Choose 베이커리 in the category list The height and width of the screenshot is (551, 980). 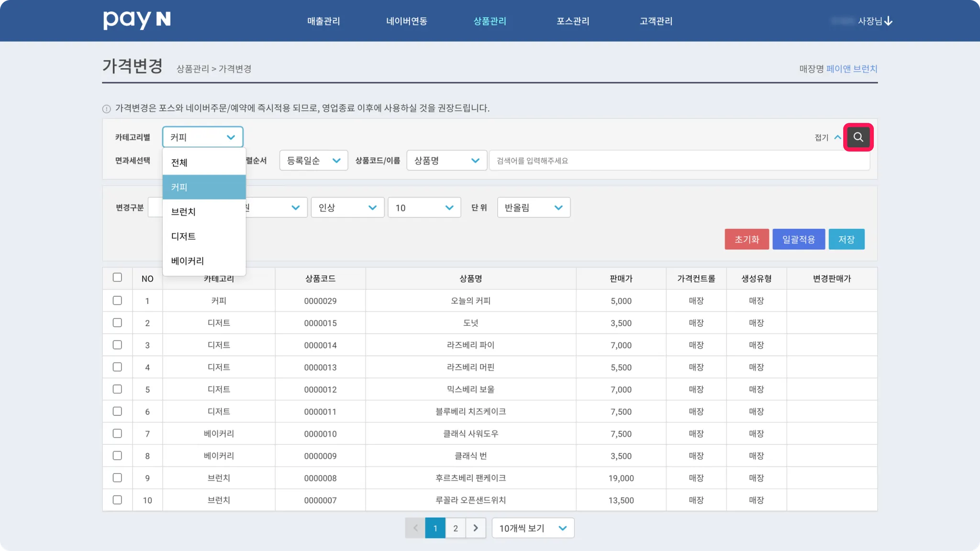(188, 261)
